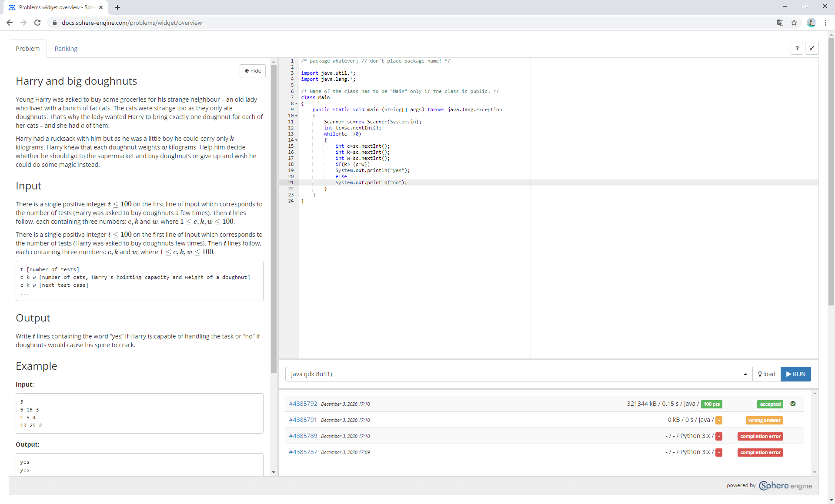Viewport: 835px width, 504px height.
Task: Select the Problem tab
Action: [27, 48]
